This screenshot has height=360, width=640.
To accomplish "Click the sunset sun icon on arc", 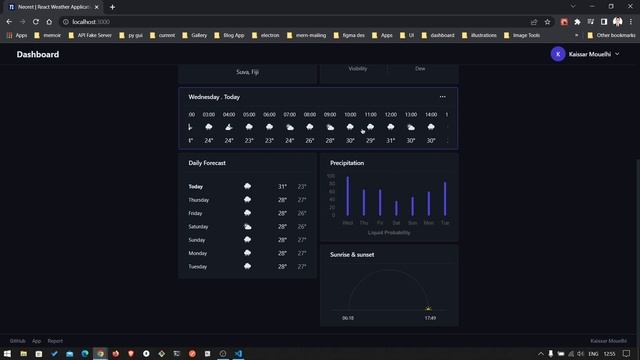I will [x=428, y=308].
